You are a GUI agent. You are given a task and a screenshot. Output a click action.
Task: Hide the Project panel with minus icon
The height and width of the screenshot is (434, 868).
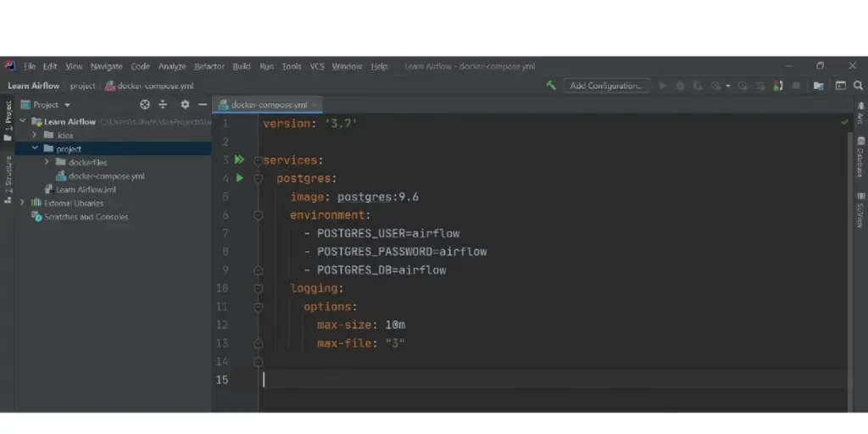pyautogui.click(x=203, y=105)
